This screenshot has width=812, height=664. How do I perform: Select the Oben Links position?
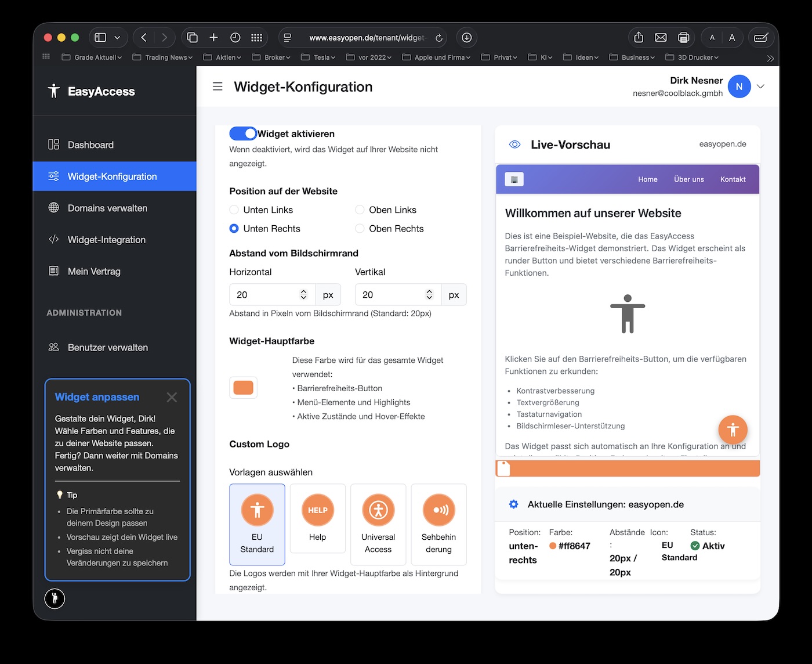click(x=359, y=210)
